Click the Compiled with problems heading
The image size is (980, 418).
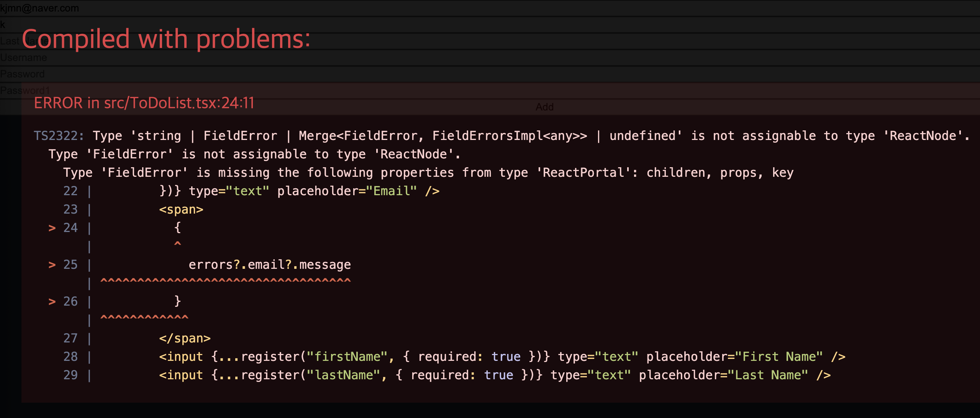tap(166, 39)
